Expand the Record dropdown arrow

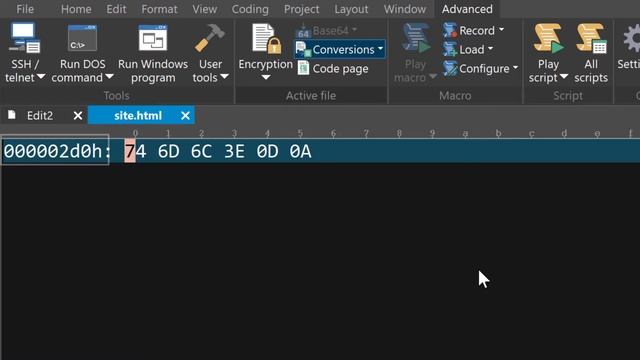click(x=501, y=29)
